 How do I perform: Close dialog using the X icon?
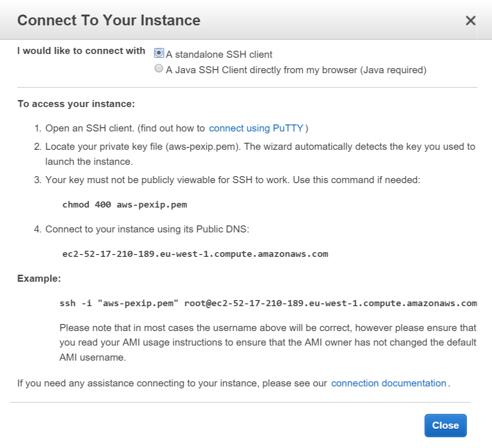pos(470,21)
